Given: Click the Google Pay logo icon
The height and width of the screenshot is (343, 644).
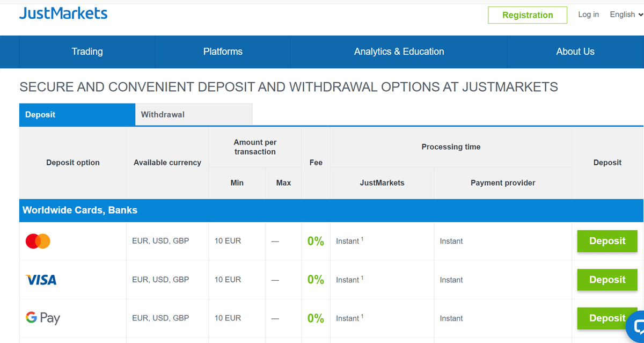Looking at the screenshot, I should pos(43,318).
